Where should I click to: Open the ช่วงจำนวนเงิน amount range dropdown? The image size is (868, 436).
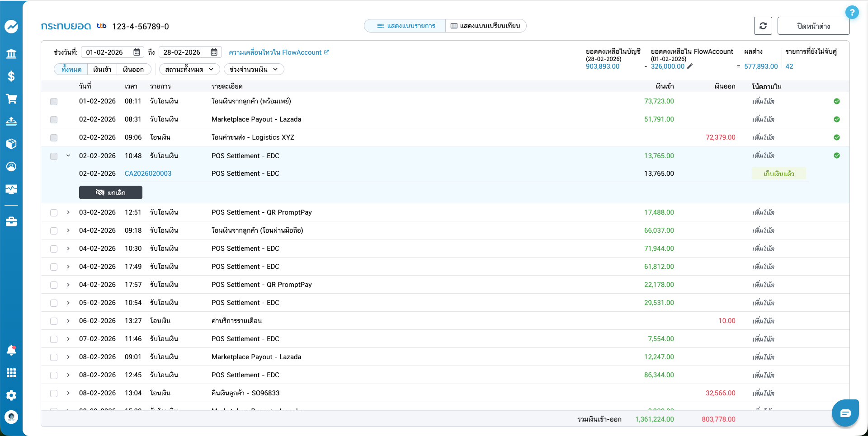[254, 69]
